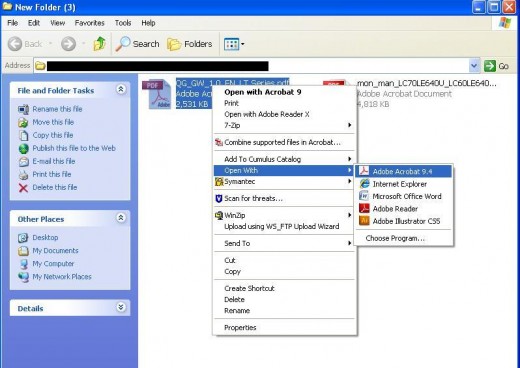Click the blacked-out address path field
Image resolution: width=520 pixels, height=368 pixels.
click(x=157, y=66)
